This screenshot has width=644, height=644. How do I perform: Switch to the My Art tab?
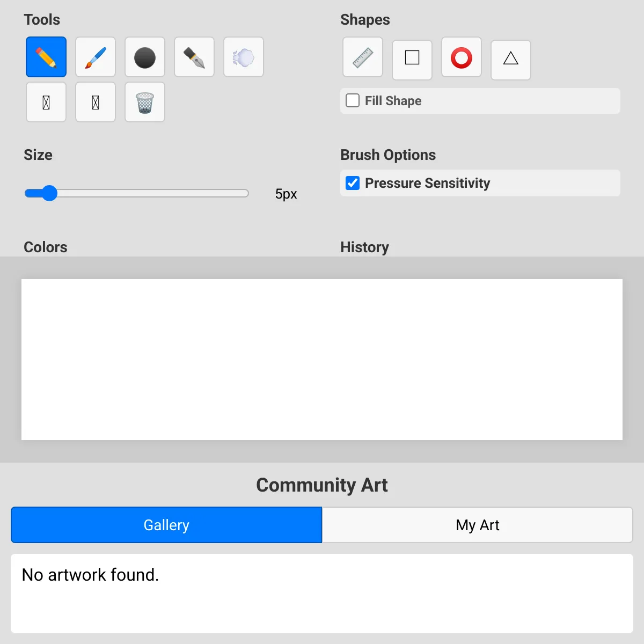(x=477, y=525)
